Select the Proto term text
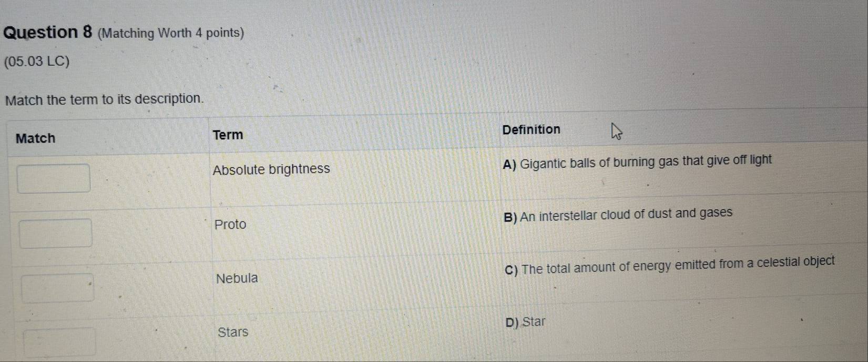This screenshot has width=868, height=362. tap(230, 224)
